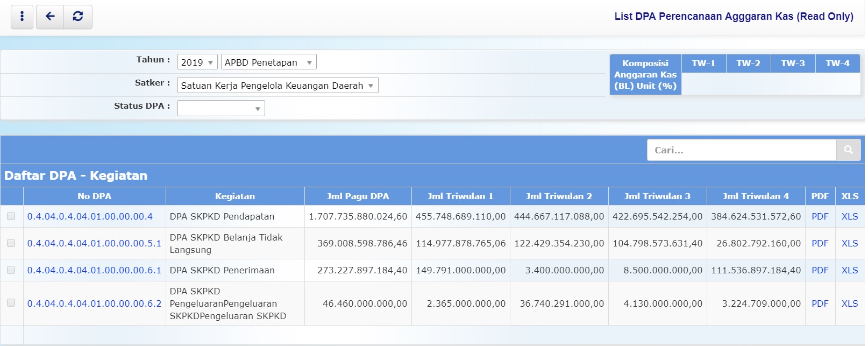Download XLS for Belanja Tidak Langsung row
Screen dimensions: 868x346
click(849, 243)
